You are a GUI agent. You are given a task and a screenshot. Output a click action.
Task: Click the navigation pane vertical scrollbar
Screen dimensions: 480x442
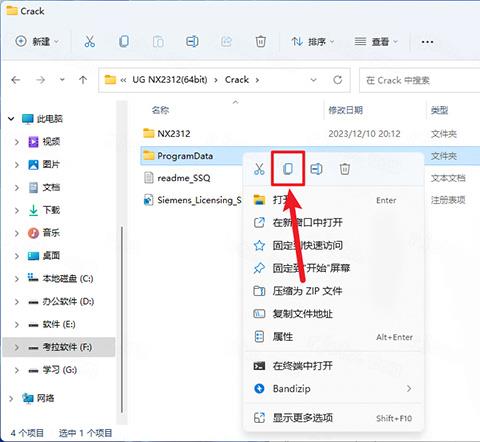tap(122, 319)
